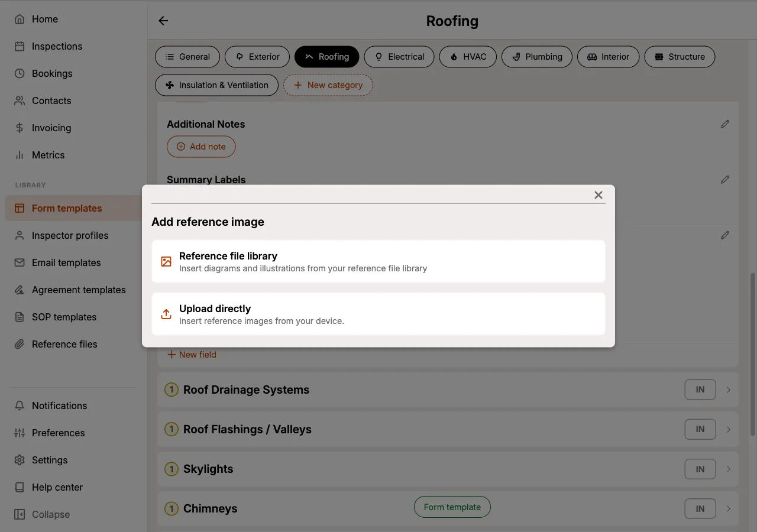757x532 pixels.
Task: Open the Home sidebar item
Action: point(73,19)
